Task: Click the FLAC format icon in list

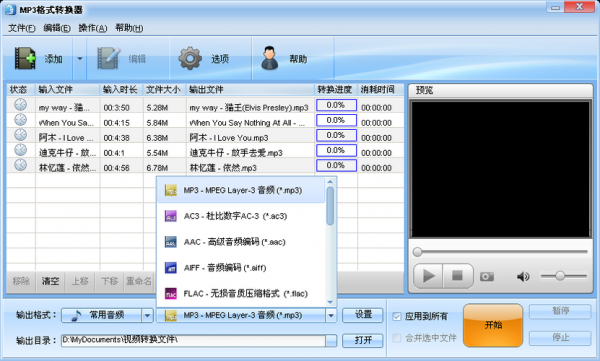Action: coord(171,294)
